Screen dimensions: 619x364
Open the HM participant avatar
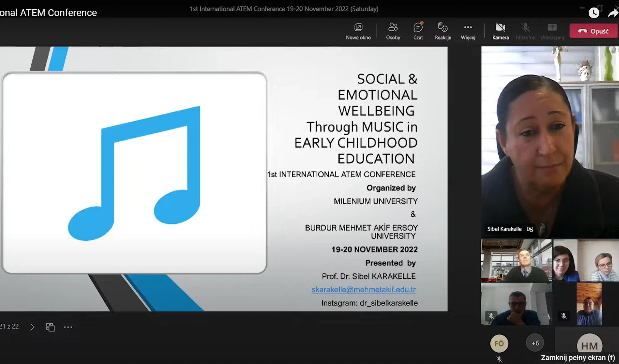pos(589,344)
